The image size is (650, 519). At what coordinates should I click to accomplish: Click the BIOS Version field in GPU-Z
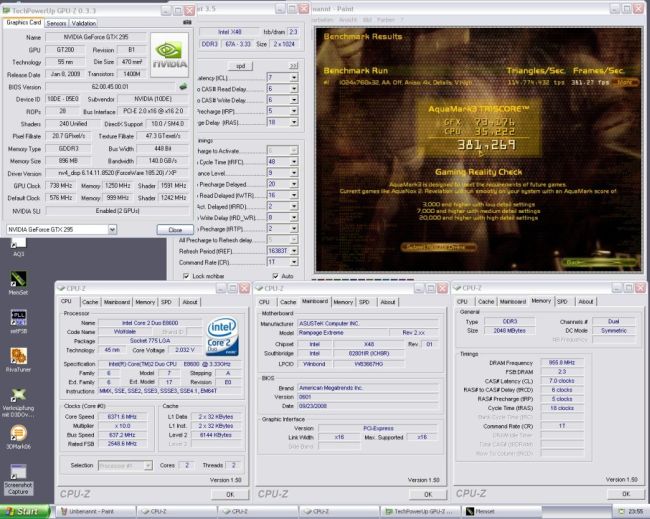pyautogui.click(x=110, y=87)
